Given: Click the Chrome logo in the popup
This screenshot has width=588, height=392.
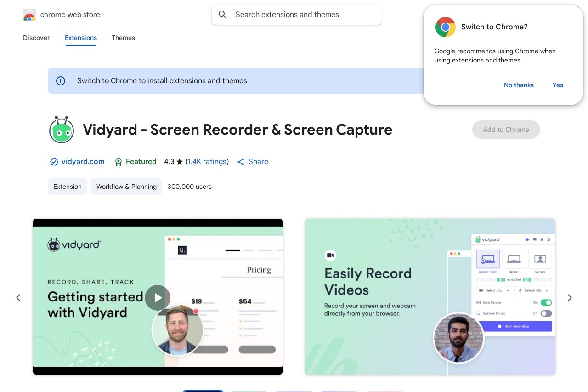Looking at the screenshot, I should pyautogui.click(x=446, y=27).
